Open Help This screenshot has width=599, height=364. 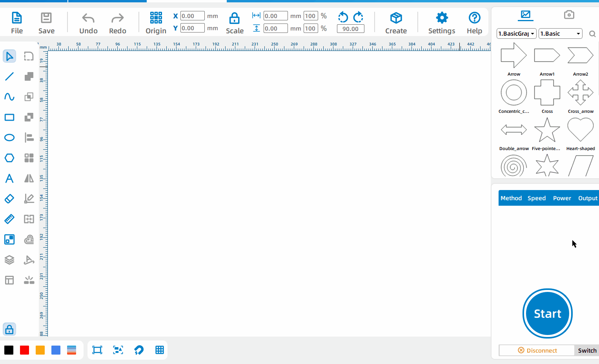pos(474,23)
